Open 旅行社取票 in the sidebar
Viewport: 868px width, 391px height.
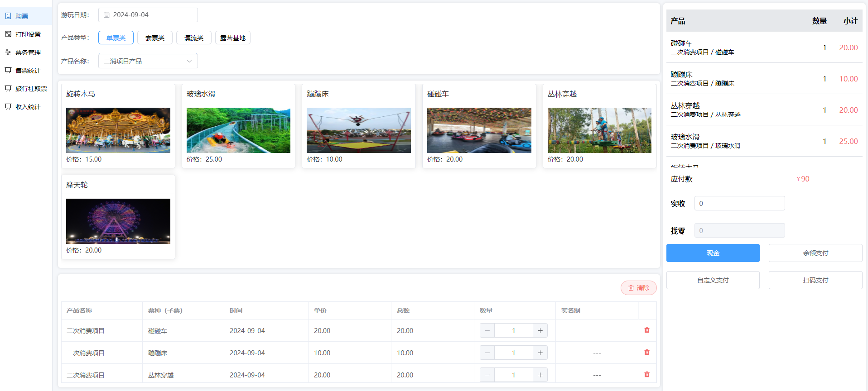(x=26, y=88)
